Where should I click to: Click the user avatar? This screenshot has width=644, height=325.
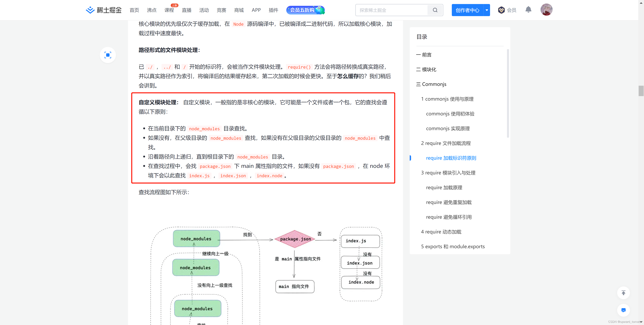[546, 10]
